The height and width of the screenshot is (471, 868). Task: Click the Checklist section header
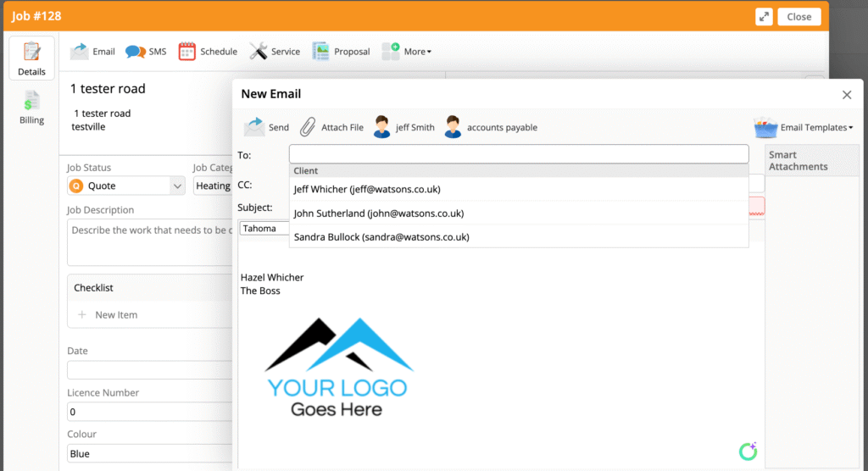pyautogui.click(x=93, y=288)
